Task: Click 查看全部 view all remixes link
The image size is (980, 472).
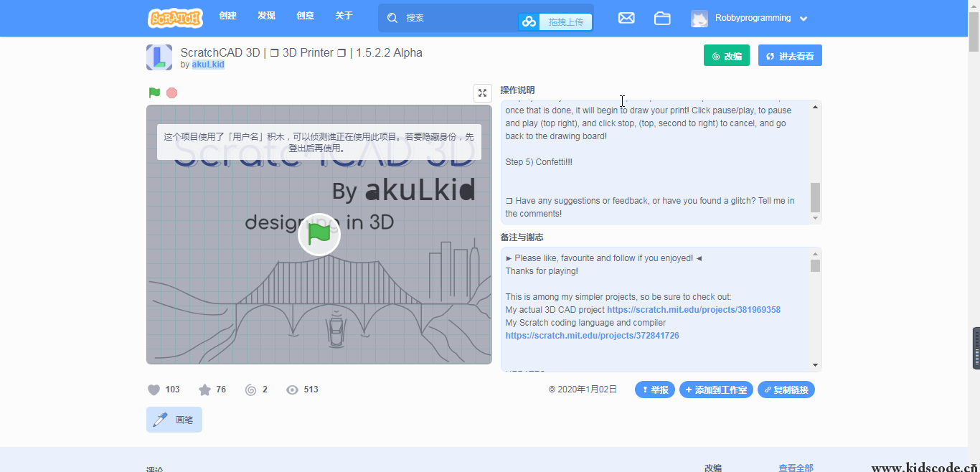Action: [796, 468]
